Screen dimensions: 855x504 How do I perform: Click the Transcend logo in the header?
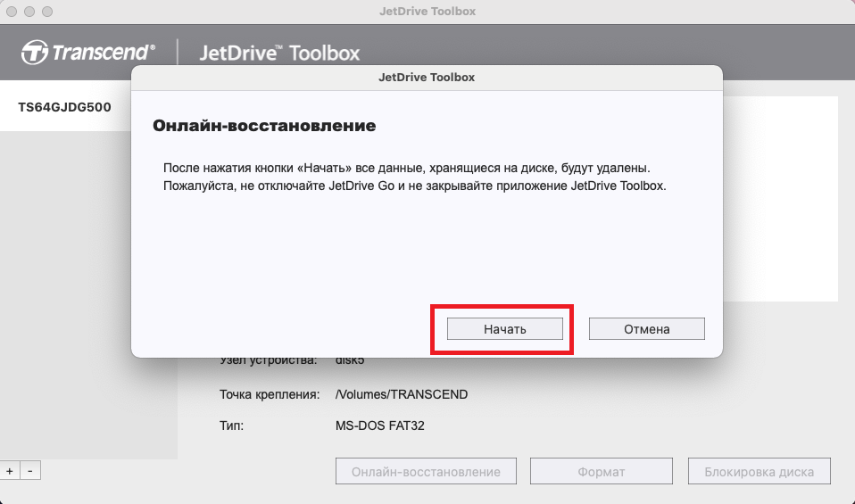point(88,53)
